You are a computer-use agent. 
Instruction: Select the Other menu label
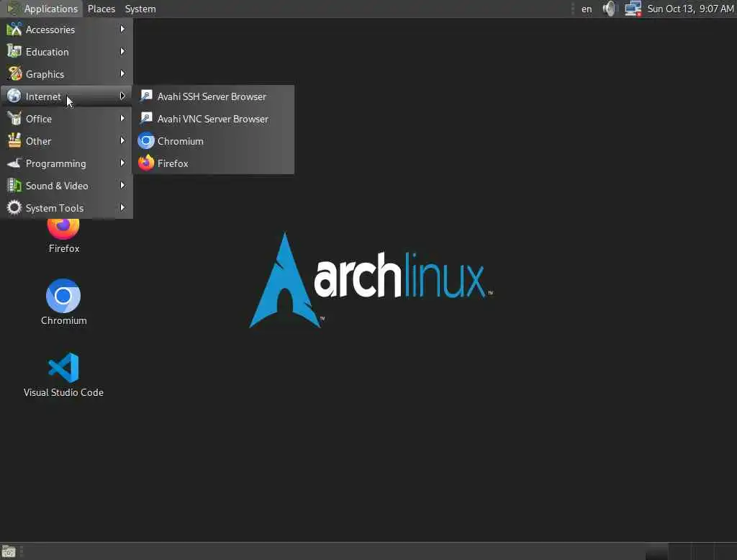click(38, 141)
